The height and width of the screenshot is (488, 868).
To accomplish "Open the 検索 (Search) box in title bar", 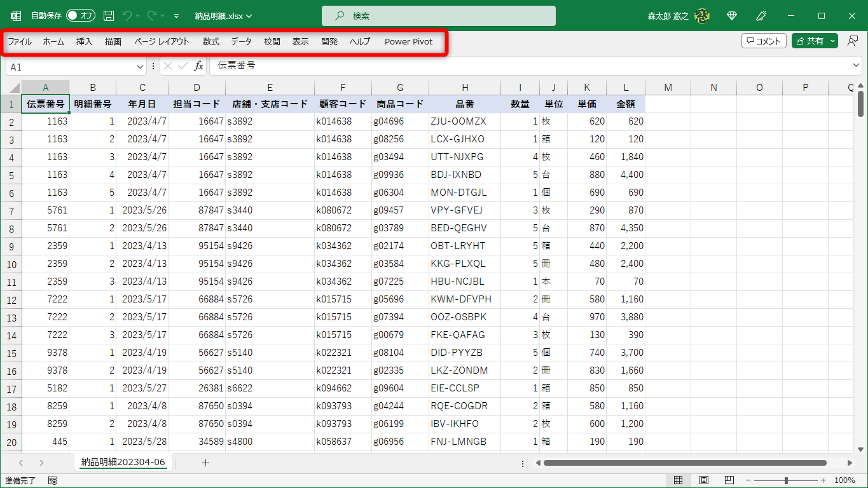I will pyautogui.click(x=439, y=15).
